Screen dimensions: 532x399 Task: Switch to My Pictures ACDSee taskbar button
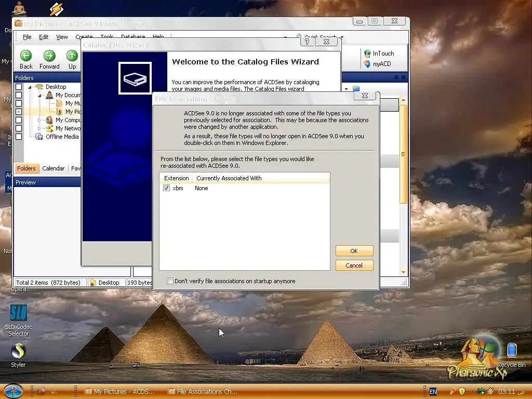tap(120, 391)
